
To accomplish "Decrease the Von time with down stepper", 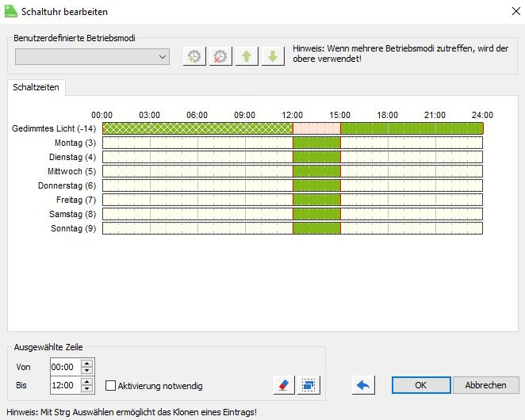I will click(x=87, y=371).
